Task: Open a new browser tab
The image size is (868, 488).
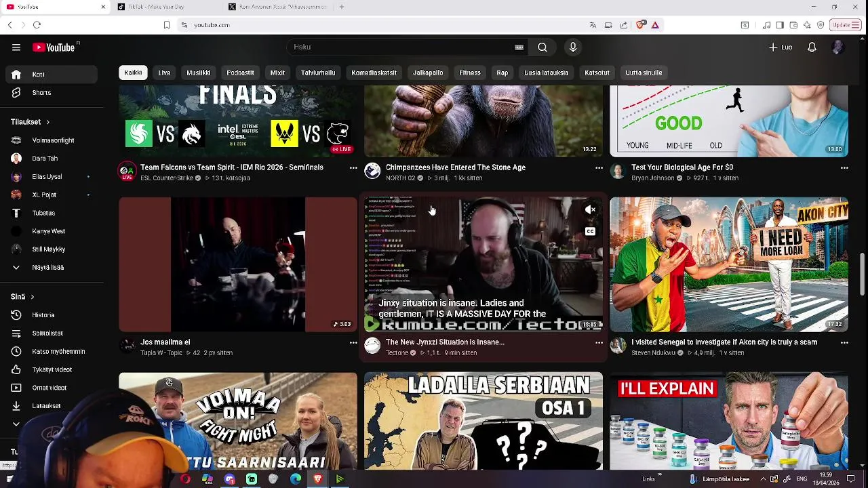Action: point(342,7)
